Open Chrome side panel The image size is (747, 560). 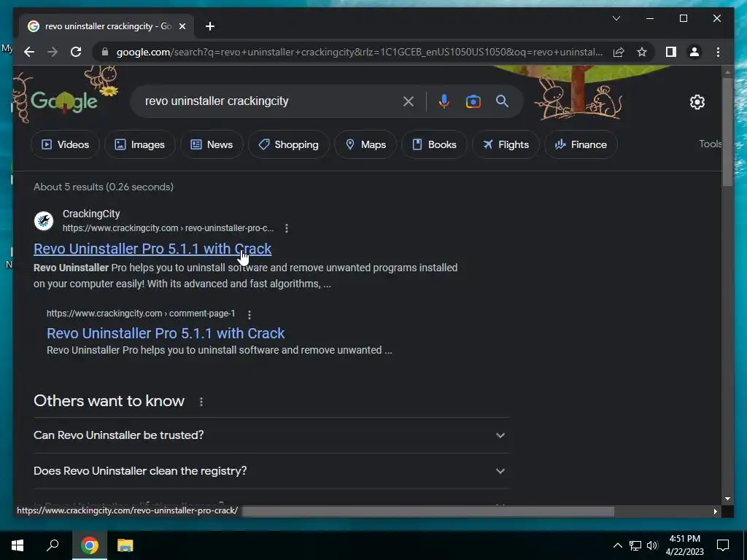tap(671, 52)
